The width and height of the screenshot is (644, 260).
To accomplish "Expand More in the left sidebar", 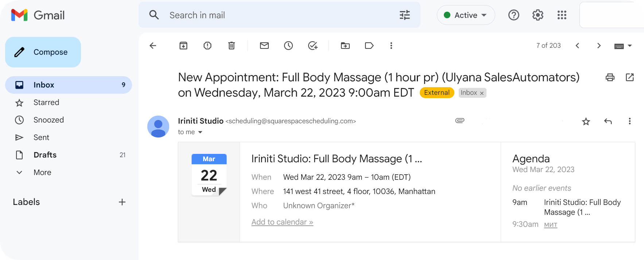I will 42,172.
